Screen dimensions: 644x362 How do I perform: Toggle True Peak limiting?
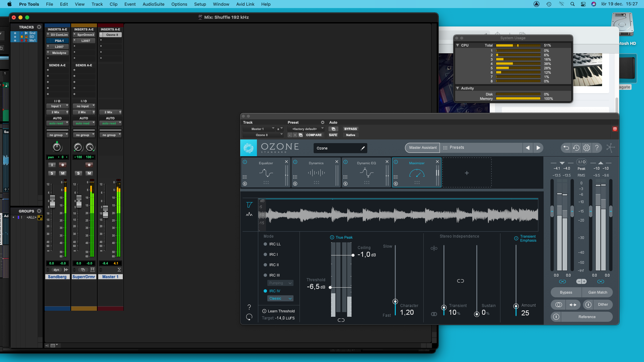click(332, 237)
